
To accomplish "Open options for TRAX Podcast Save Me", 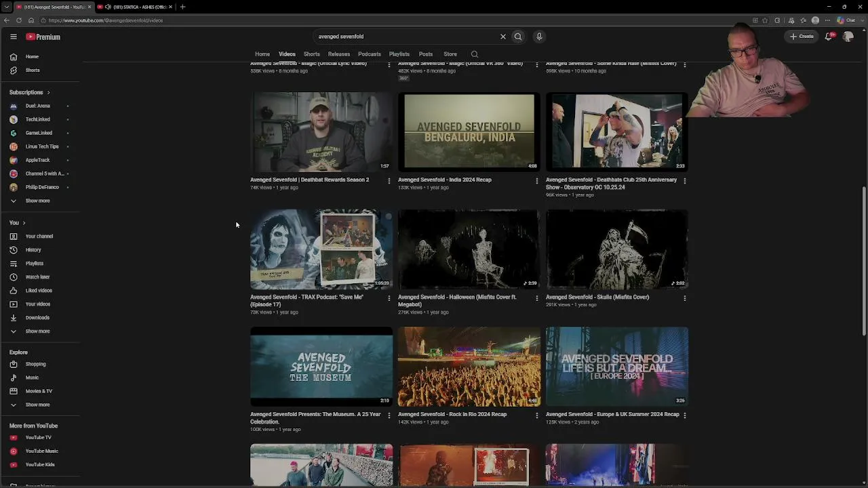I will click(389, 298).
